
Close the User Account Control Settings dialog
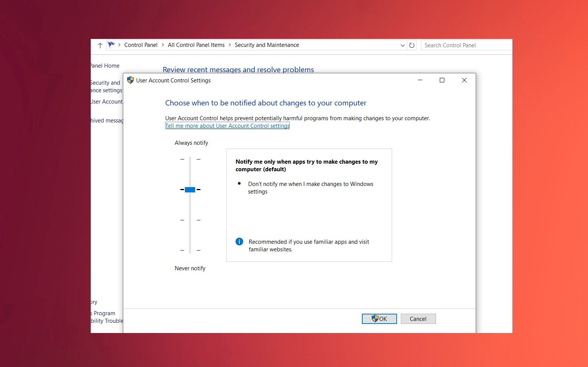[464, 80]
